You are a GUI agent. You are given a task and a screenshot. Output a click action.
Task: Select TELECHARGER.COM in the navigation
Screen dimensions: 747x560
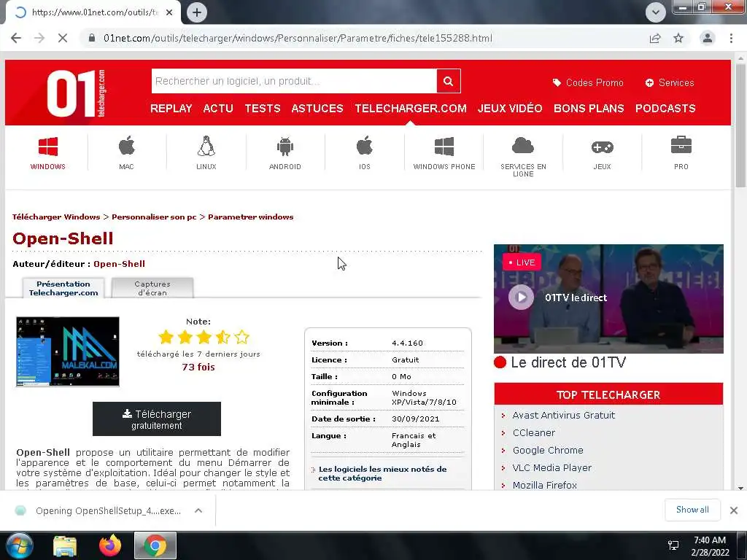[411, 109]
